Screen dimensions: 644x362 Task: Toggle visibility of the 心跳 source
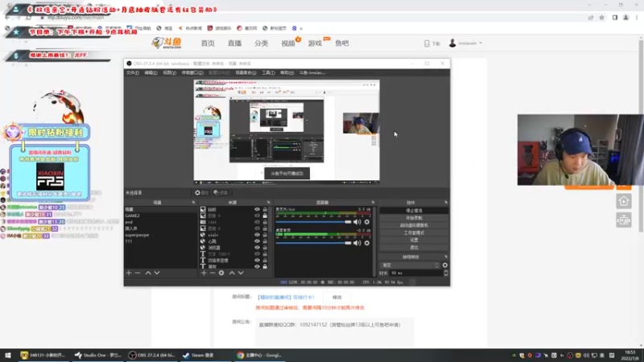[257, 241]
